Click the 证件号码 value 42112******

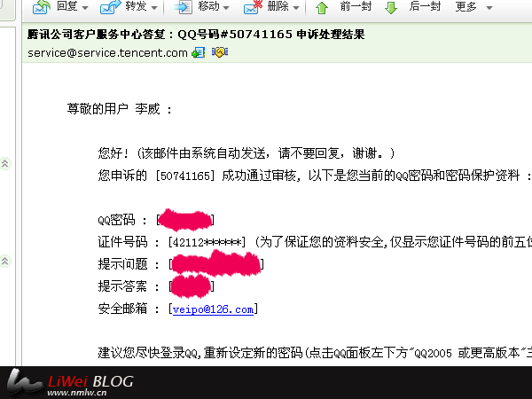(x=207, y=243)
